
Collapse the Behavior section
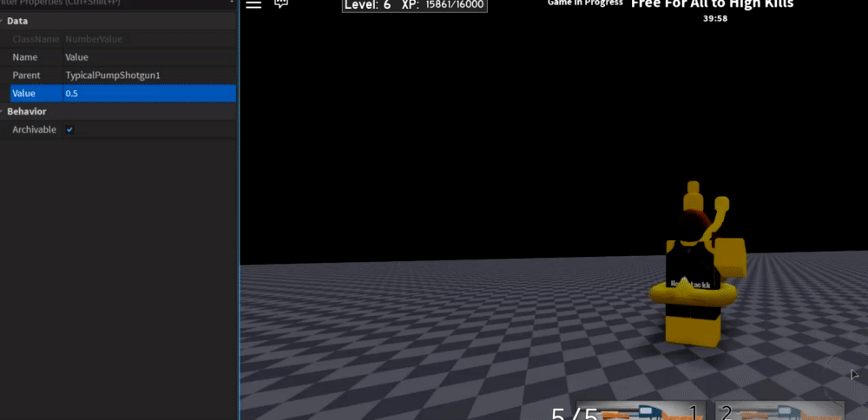point(3,111)
